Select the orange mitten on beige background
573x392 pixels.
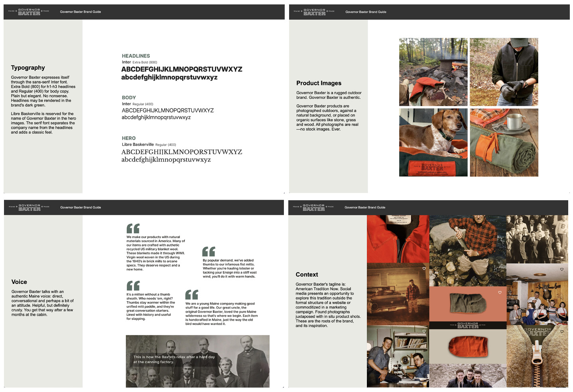point(467,346)
